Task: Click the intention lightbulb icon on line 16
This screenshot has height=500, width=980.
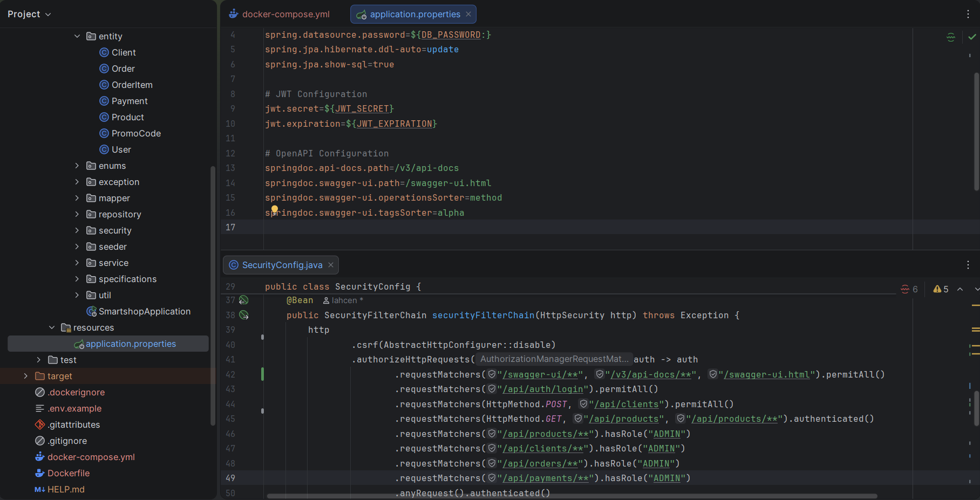Action: click(x=274, y=209)
